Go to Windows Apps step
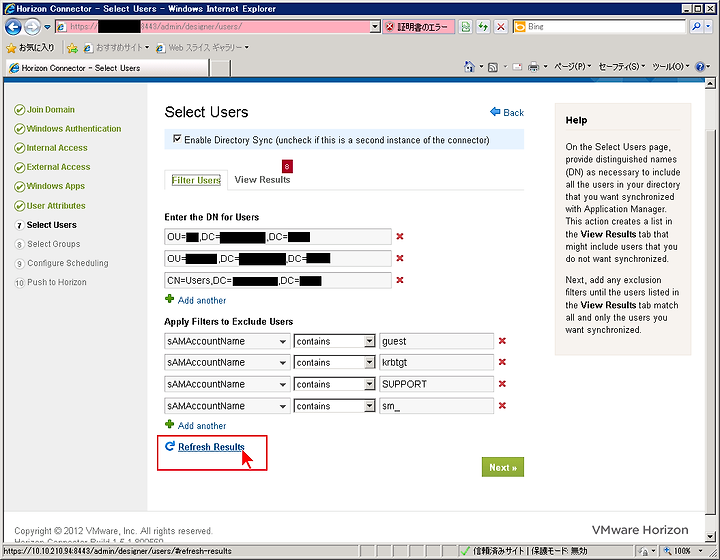Image resolution: width=720 pixels, height=560 pixels. point(56,186)
